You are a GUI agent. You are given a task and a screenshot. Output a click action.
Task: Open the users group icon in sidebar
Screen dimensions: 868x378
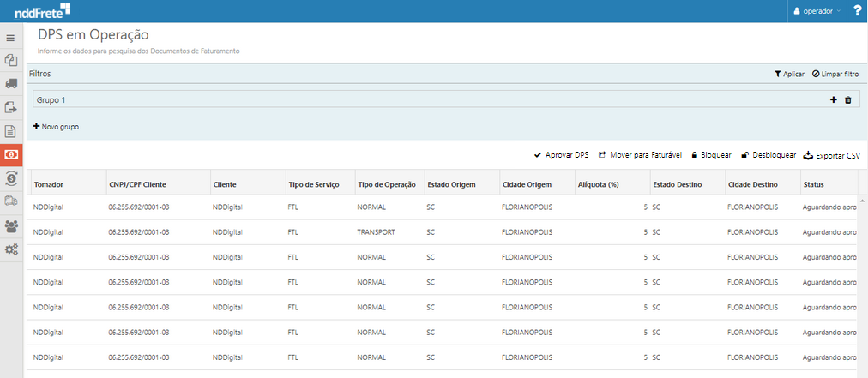(x=11, y=226)
